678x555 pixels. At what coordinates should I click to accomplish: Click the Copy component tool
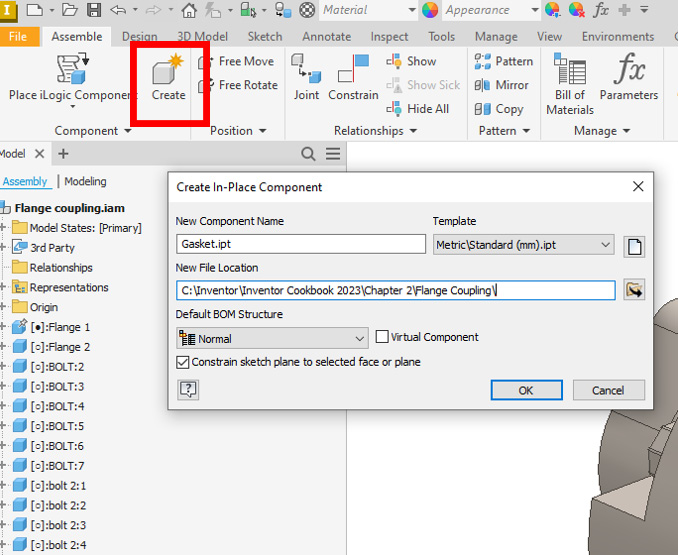click(x=499, y=109)
